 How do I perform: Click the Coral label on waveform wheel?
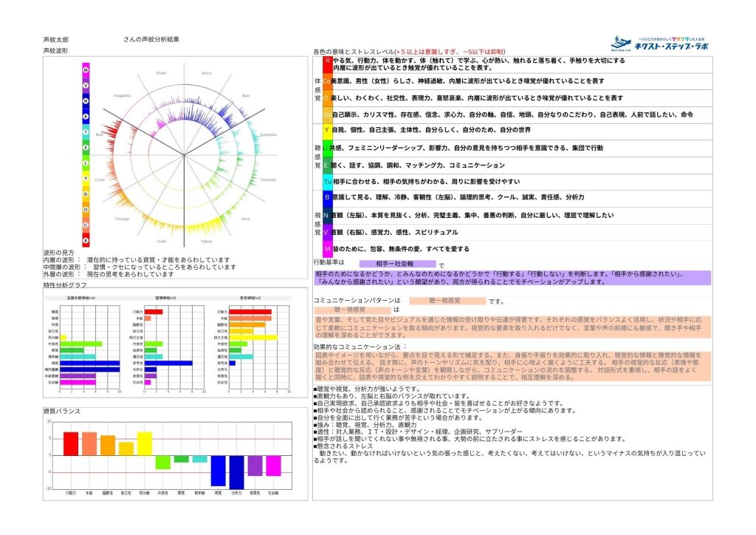[100, 180]
